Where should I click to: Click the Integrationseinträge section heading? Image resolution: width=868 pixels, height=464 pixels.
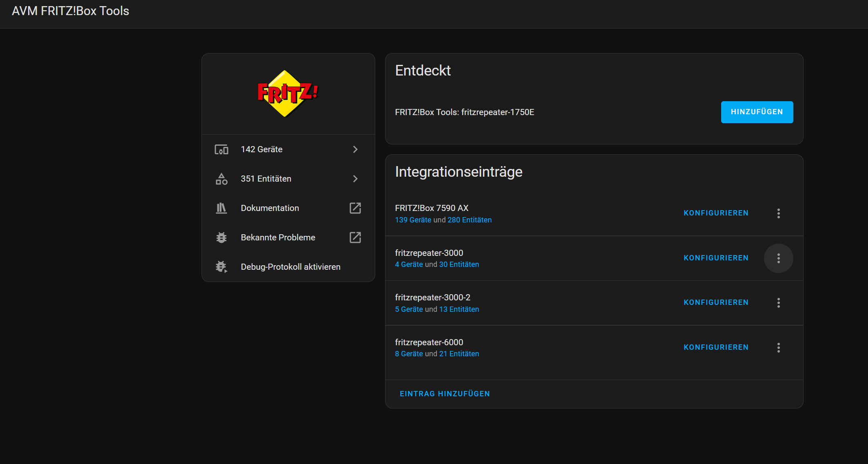pyautogui.click(x=458, y=172)
